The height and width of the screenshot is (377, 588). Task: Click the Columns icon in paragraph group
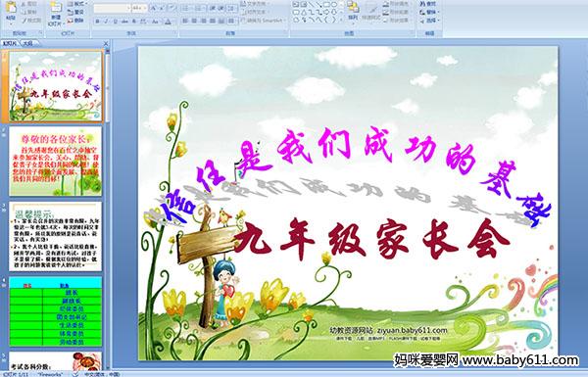(231, 21)
